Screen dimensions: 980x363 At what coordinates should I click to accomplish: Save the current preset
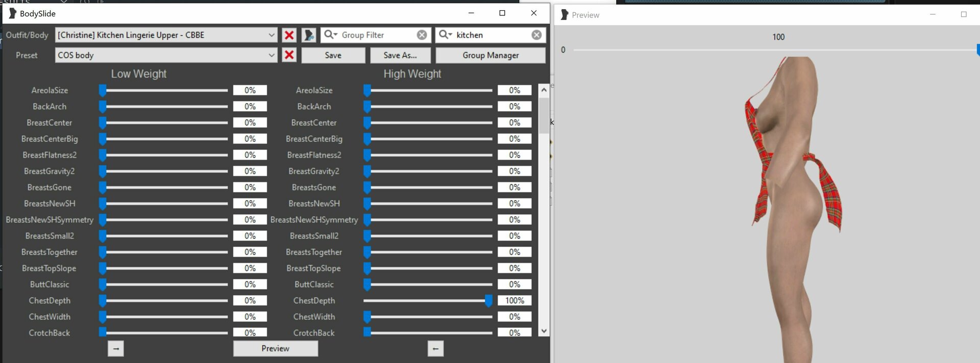point(333,55)
